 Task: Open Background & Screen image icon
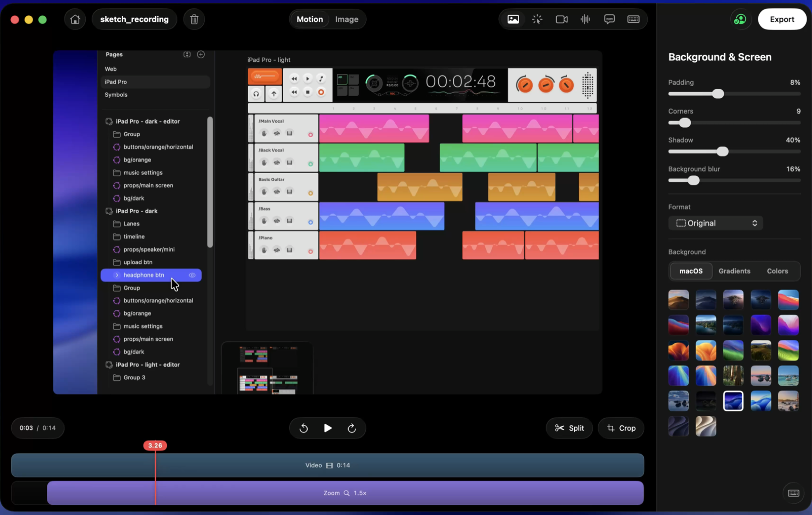coord(513,19)
